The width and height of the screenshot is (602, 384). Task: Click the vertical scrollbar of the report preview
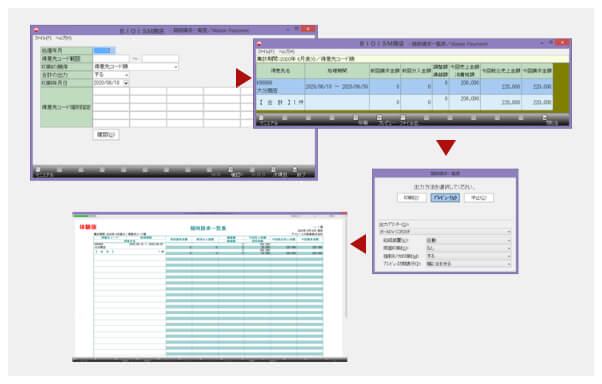click(x=346, y=269)
